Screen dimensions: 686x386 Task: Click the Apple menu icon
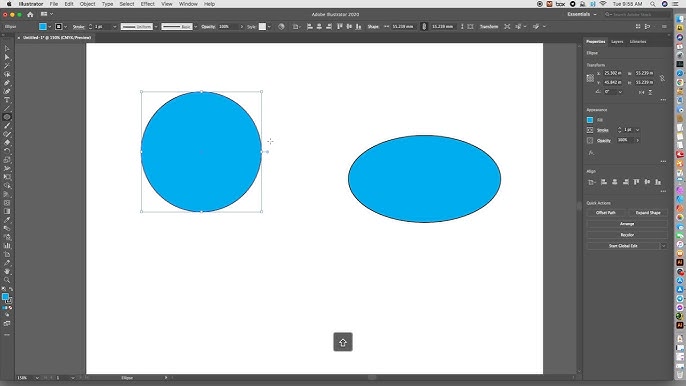(x=9, y=4)
